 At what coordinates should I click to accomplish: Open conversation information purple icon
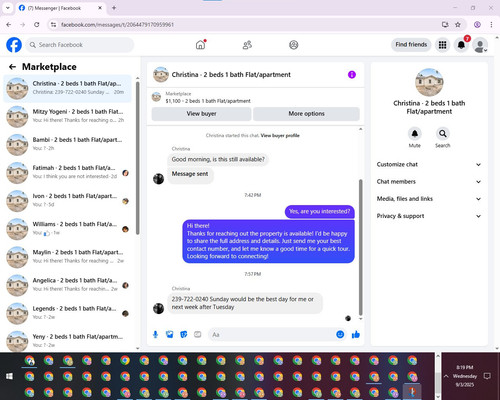[352, 75]
